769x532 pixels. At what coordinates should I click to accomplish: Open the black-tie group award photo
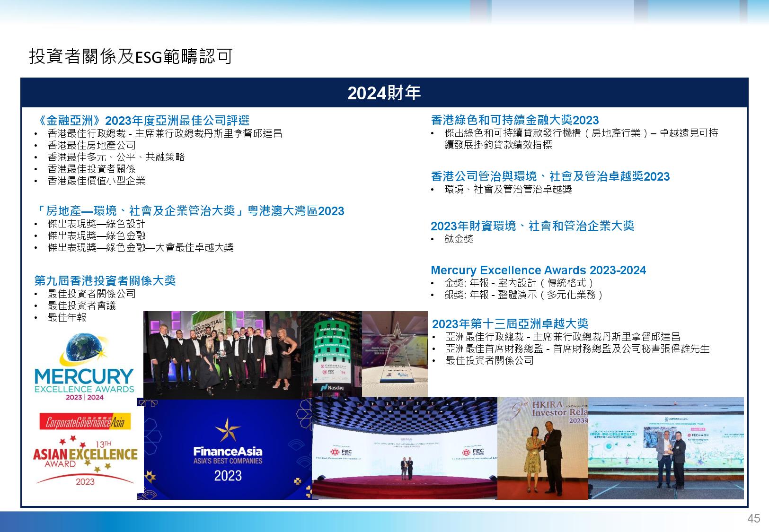(222, 355)
